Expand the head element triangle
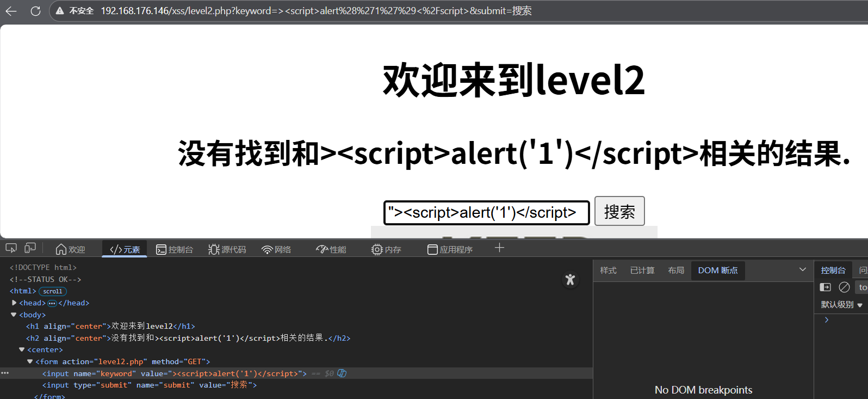 click(14, 303)
